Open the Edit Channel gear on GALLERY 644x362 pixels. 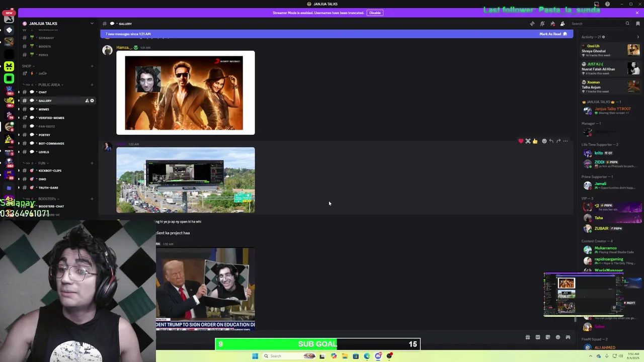(92, 101)
